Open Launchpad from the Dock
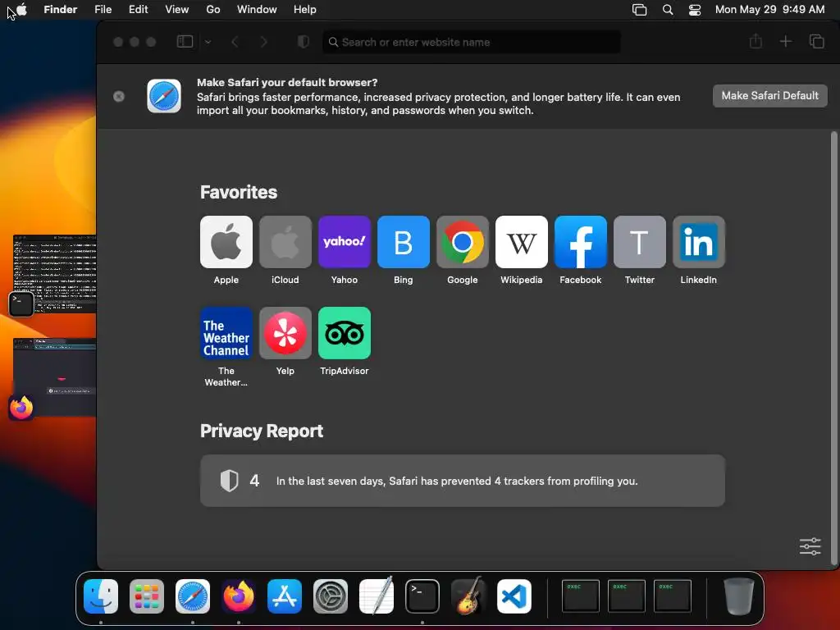840x630 pixels. 147,596
